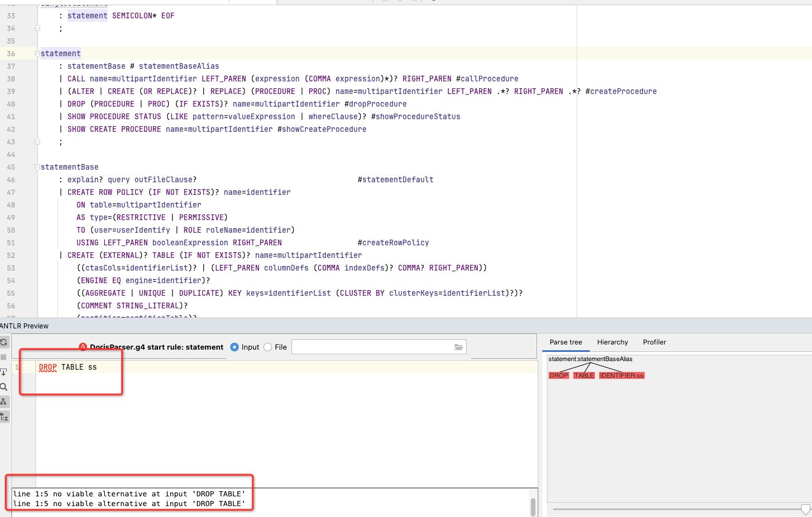Click '#statementDefault' label on line 46

coord(396,180)
